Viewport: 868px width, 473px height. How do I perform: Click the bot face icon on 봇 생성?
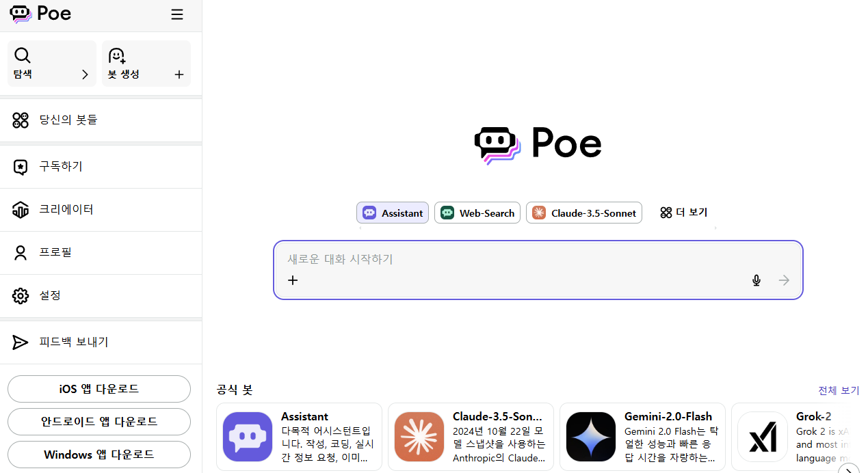117,55
